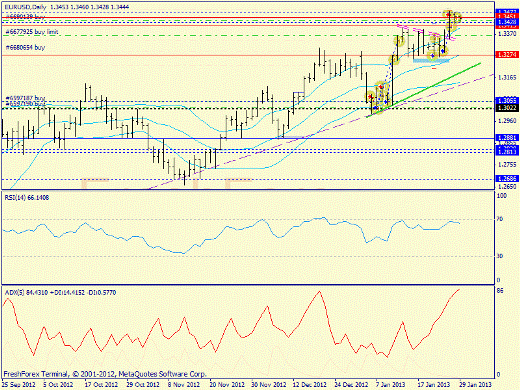This screenshot has height=390, width=520.
Task: Select the #6677925 buy limit order label
Action: pos(32,32)
